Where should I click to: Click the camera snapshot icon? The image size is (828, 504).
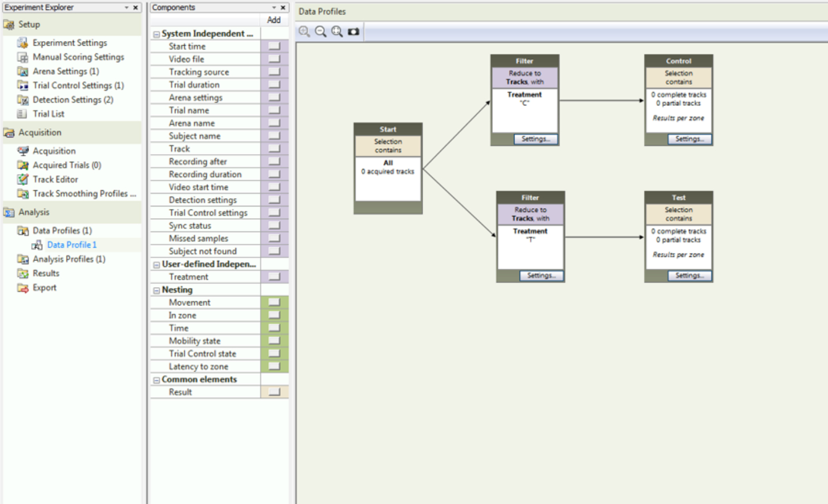pyautogui.click(x=353, y=32)
